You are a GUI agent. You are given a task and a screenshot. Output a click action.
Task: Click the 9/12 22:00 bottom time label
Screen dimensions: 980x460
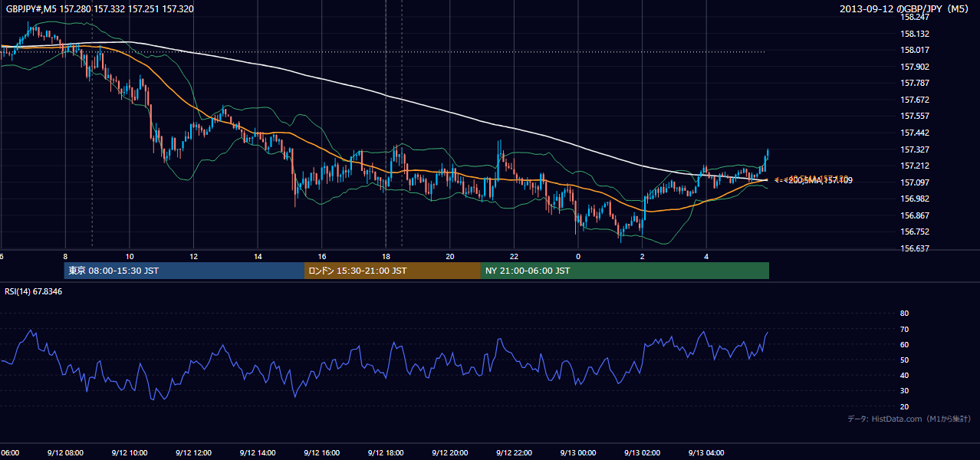pyautogui.click(x=514, y=452)
